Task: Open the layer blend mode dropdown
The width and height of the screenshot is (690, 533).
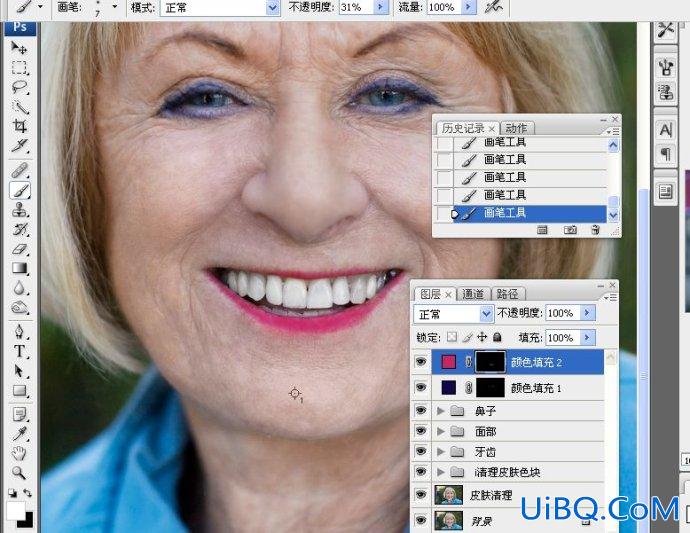Action: click(486, 314)
